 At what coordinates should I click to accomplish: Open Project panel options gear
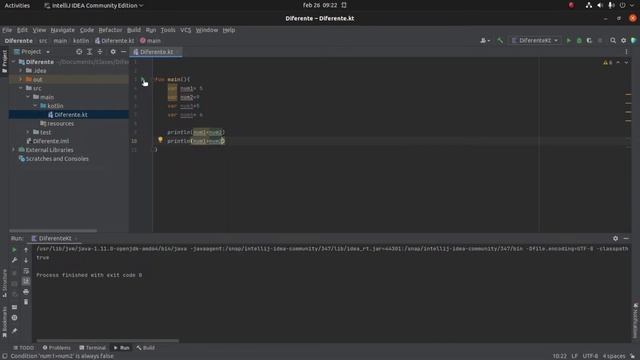(x=113, y=52)
